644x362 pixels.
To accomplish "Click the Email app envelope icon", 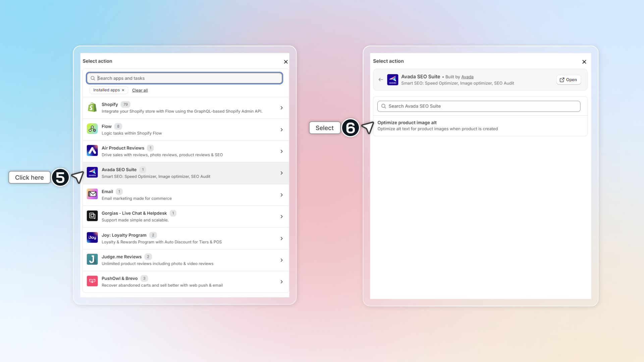I will click(x=92, y=194).
